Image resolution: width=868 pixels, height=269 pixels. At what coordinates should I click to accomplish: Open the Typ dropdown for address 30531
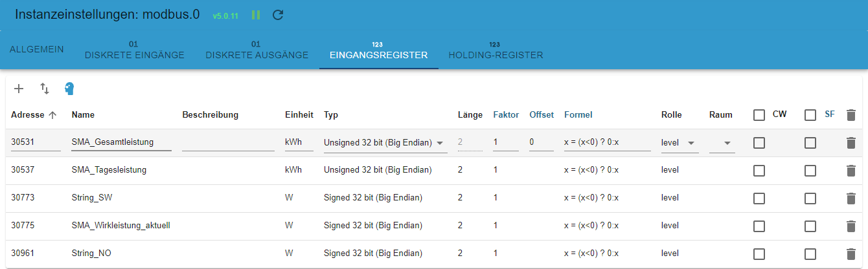click(385, 143)
